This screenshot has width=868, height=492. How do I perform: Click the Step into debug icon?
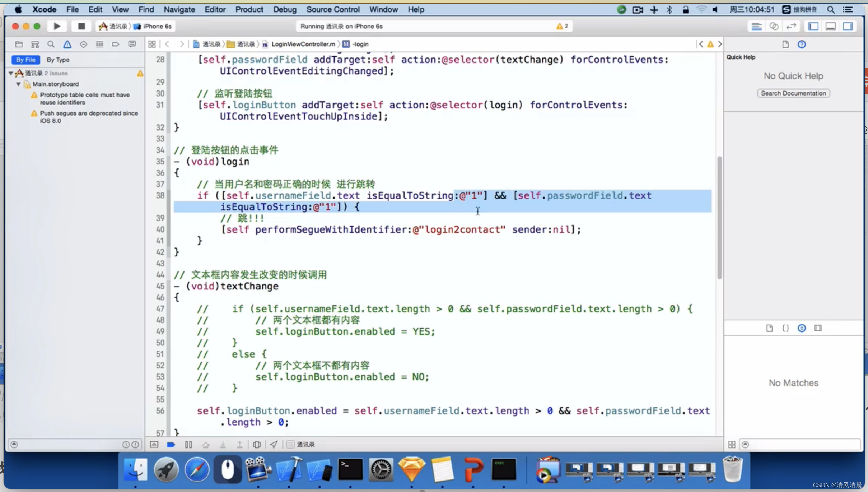pos(223,445)
